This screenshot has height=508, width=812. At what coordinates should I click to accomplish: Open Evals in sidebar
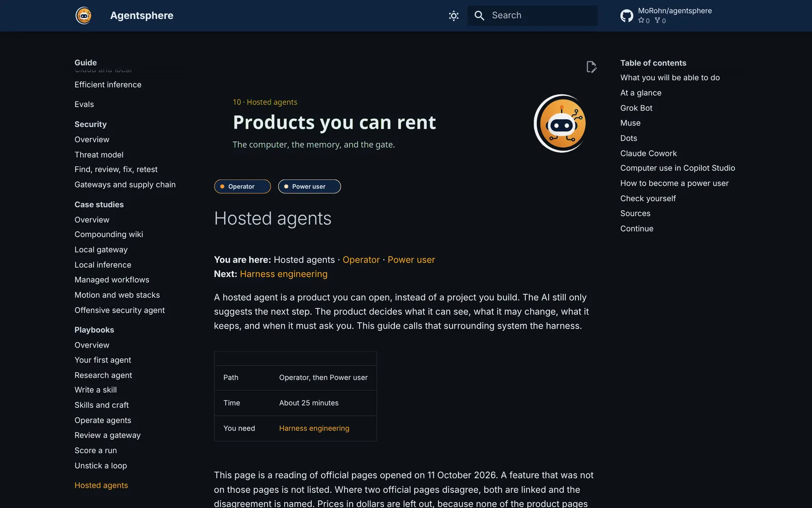[84, 105]
